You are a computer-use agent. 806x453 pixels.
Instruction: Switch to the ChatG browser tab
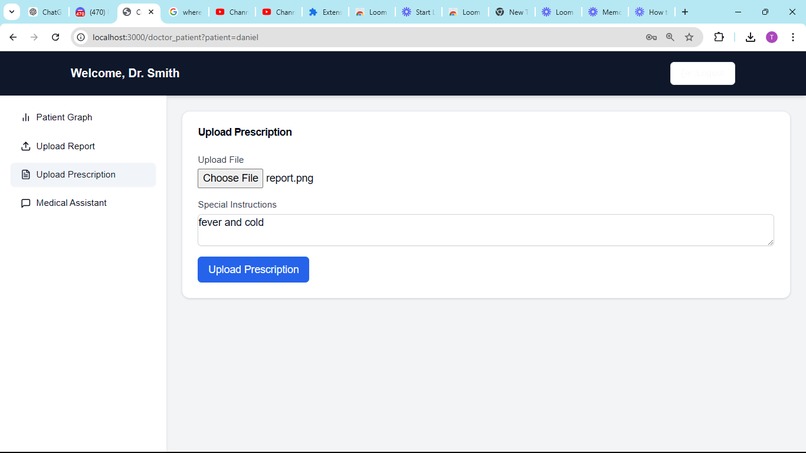(x=45, y=12)
